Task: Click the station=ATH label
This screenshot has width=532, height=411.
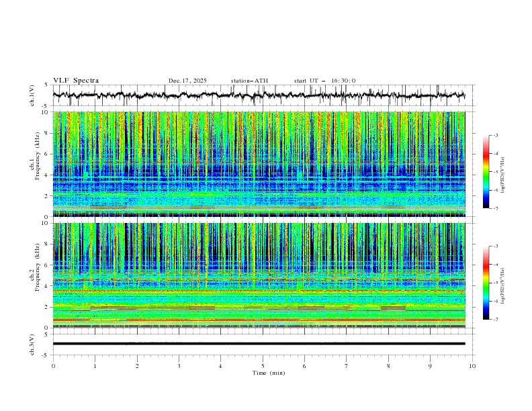Action: 249,81
